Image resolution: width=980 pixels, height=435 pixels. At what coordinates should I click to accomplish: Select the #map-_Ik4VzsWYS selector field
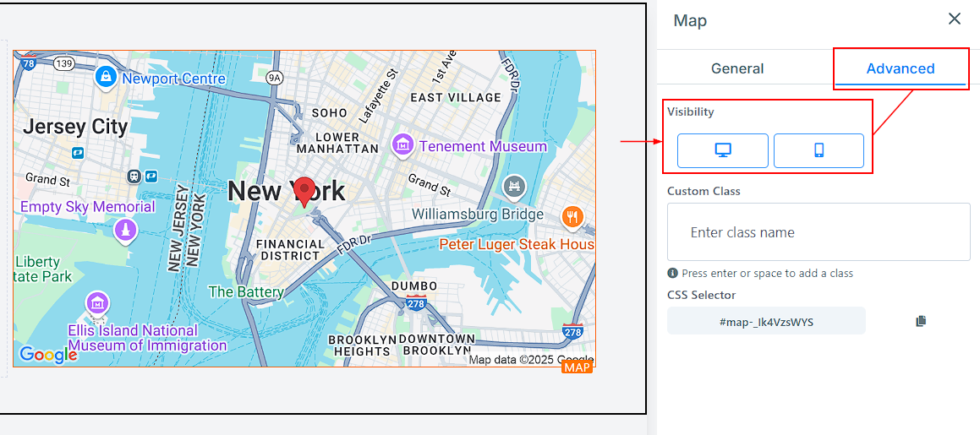[765, 321]
